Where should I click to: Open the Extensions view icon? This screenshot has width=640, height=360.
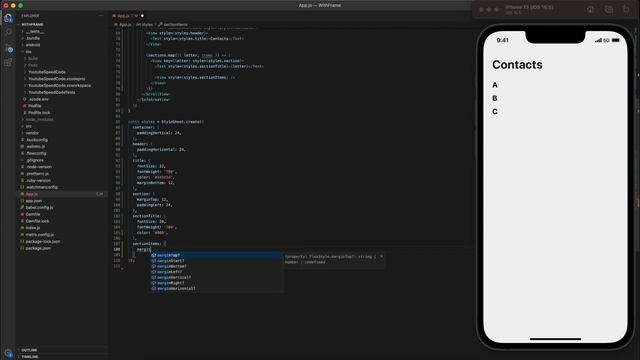[8, 62]
